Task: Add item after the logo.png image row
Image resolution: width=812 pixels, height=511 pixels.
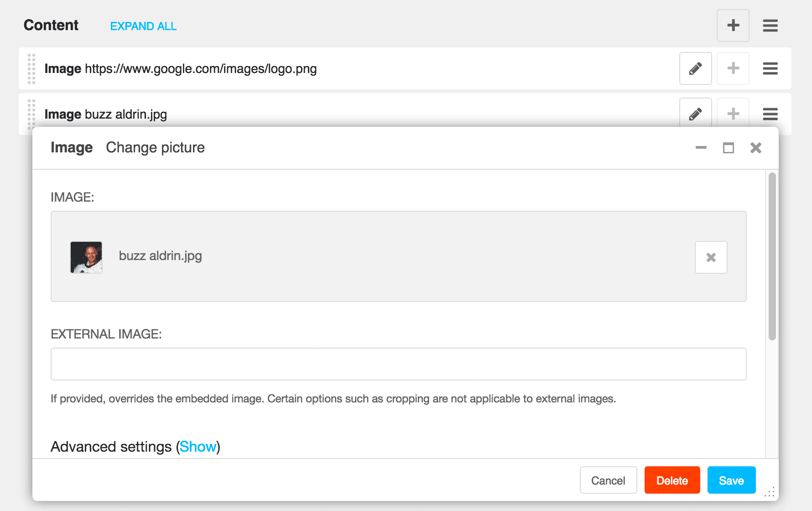Action: 733,68
